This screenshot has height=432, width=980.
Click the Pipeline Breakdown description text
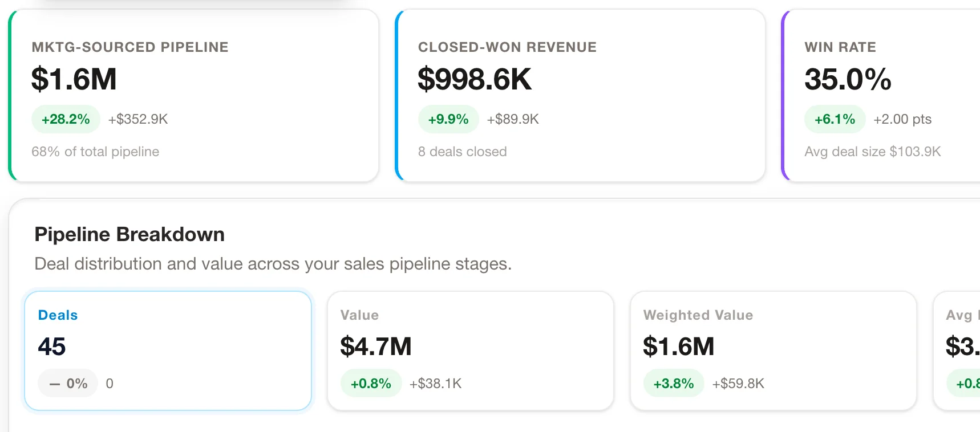pyautogui.click(x=273, y=264)
